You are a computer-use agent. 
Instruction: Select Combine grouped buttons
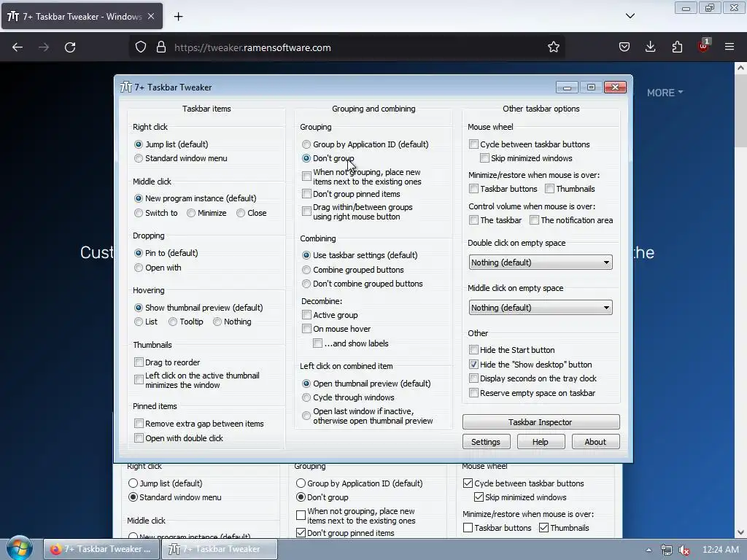pos(353,270)
